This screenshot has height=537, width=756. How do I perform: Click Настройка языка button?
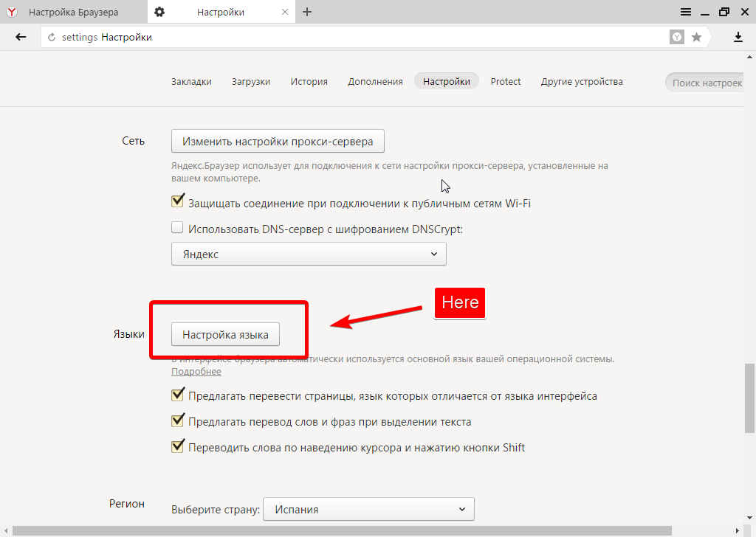point(225,335)
